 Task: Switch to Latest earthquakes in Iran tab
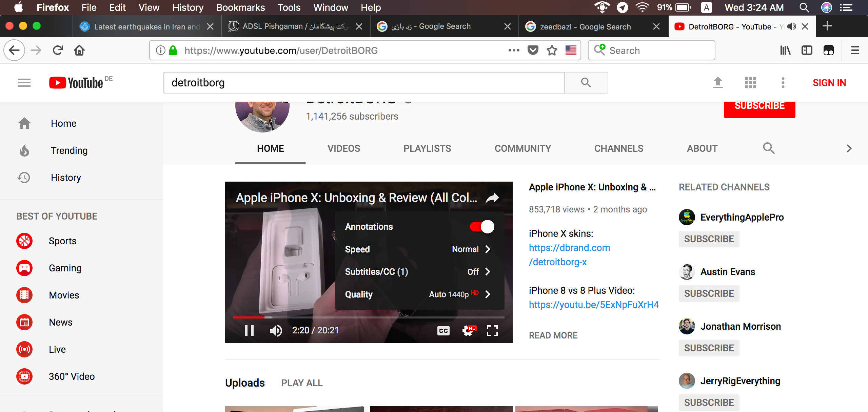pos(147,26)
